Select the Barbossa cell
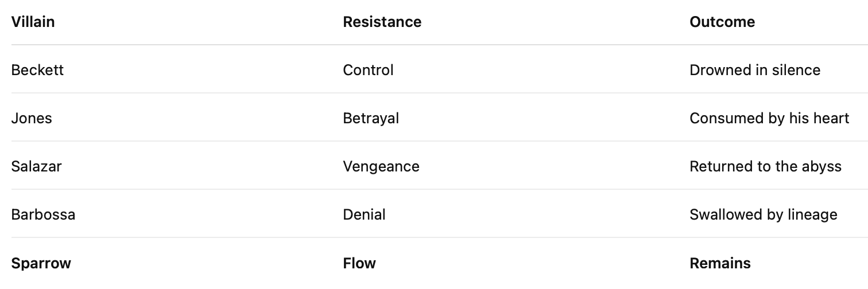The image size is (868, 289). pos(43,214)
